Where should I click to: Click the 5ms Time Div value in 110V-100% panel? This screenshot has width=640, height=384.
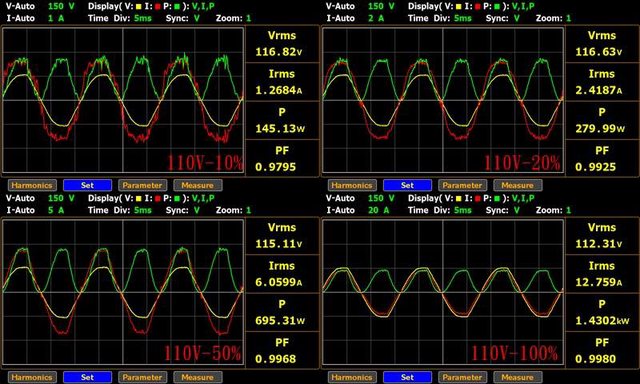pyautogui.click(x=462, y=210)
